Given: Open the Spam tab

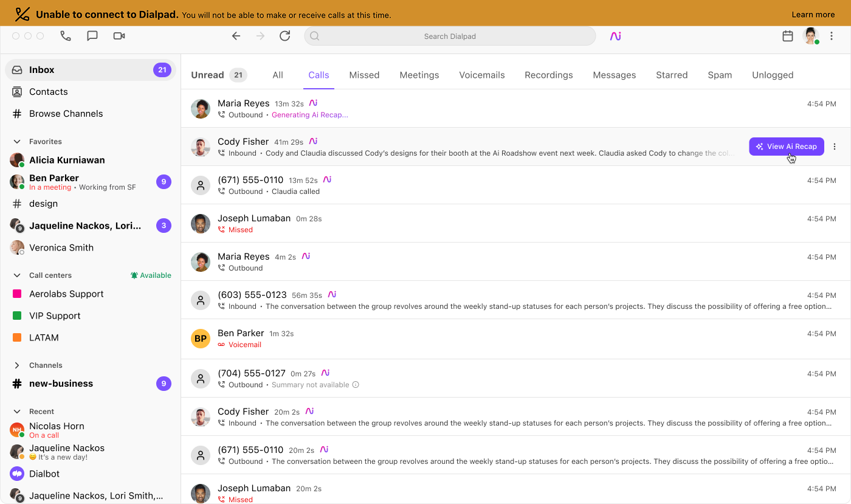Looking at the screenshot, I should click(720, 75).
